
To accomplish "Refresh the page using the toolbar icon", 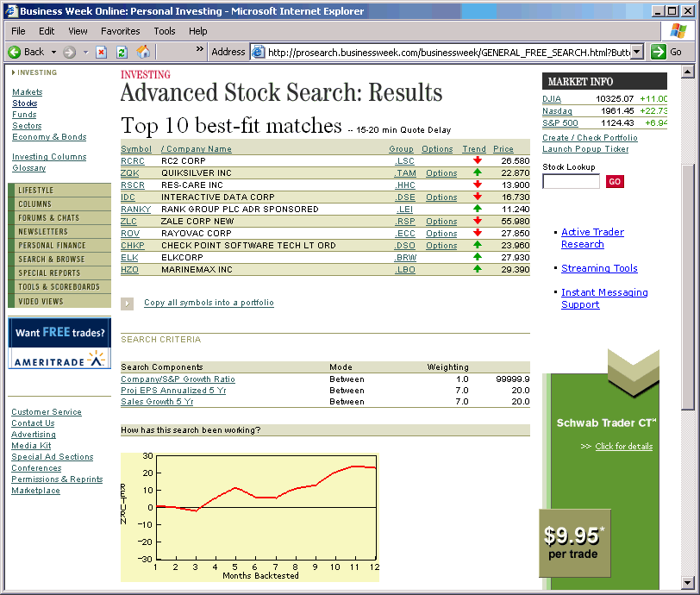I will pyautogui.click(x=122, y=52).
